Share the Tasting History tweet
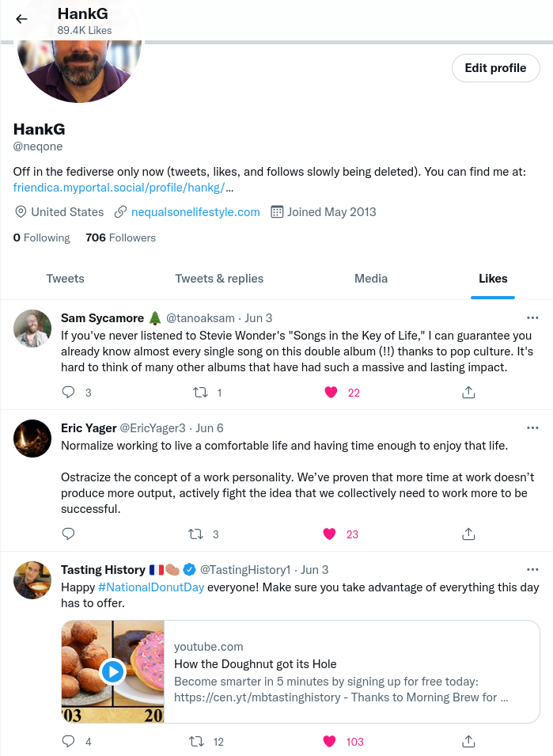The image size is (553, 756). tap(468, 742)
